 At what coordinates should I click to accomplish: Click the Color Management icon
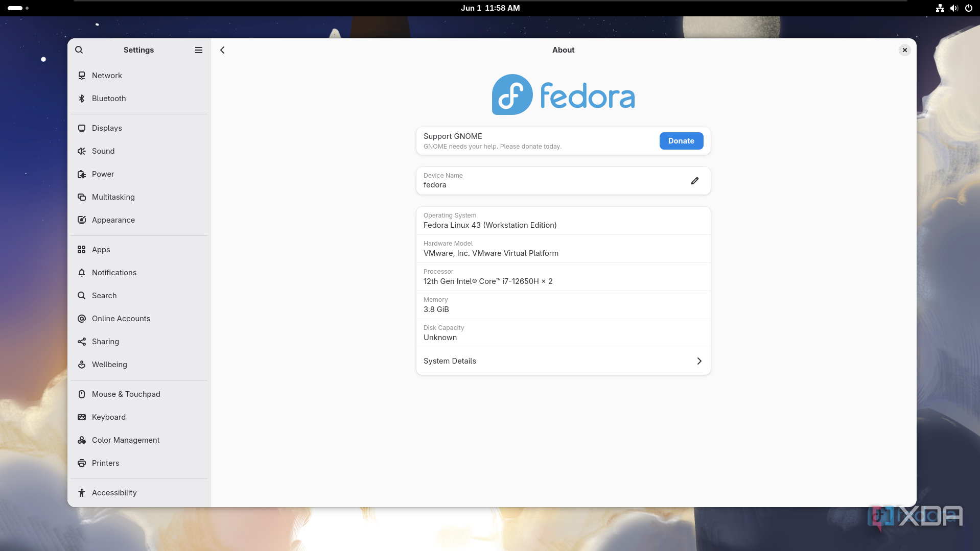82,440
